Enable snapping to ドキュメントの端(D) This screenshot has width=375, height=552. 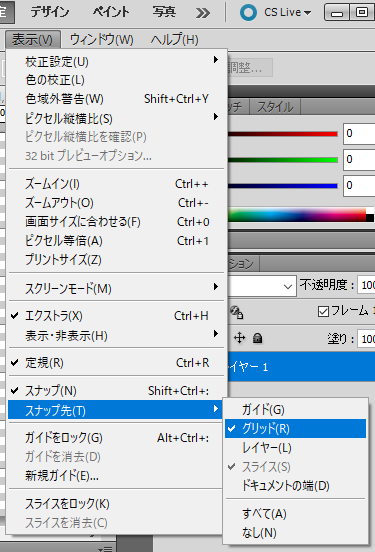(295, 486)
